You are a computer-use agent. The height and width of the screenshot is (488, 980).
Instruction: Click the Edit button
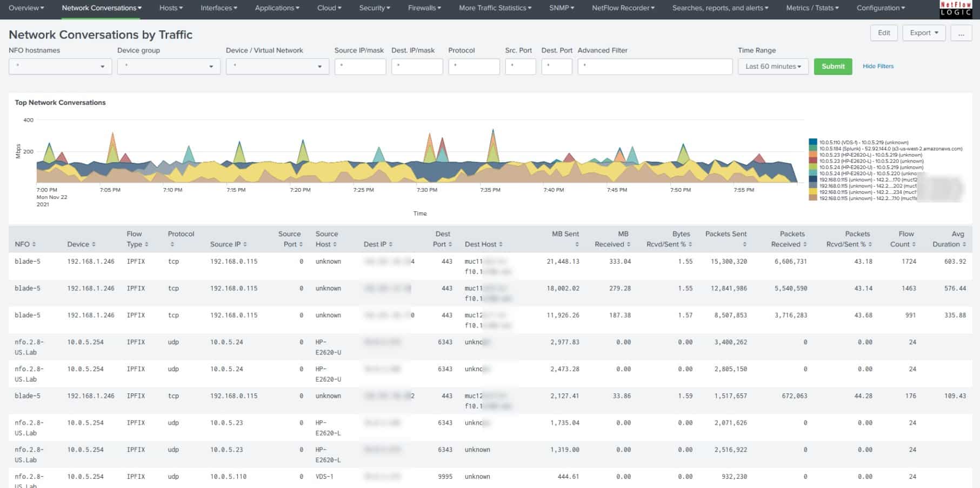[x=884, y=33]
